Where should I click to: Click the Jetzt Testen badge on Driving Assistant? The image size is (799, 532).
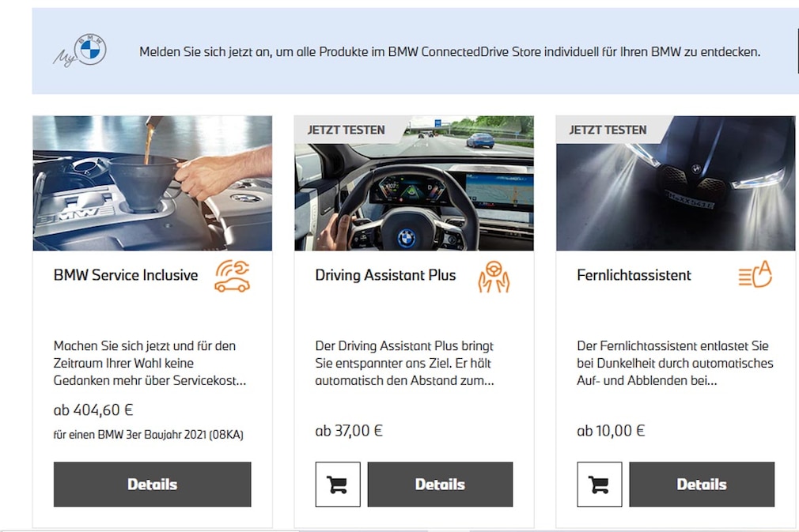coord(346,130)
